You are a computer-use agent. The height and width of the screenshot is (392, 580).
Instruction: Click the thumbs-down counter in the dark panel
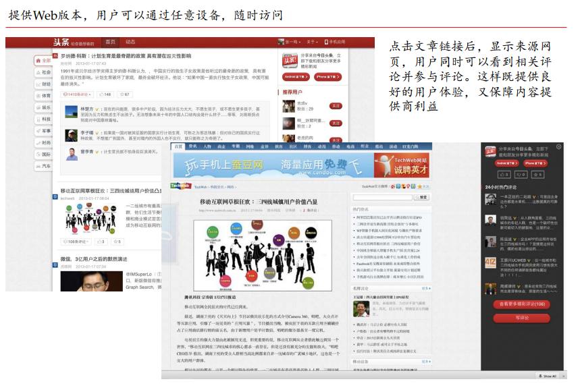[521, 174]
